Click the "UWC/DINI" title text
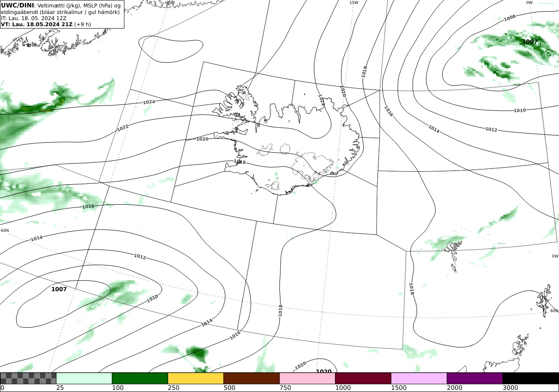This screenshot has height=392, width=559. (17, 5)
